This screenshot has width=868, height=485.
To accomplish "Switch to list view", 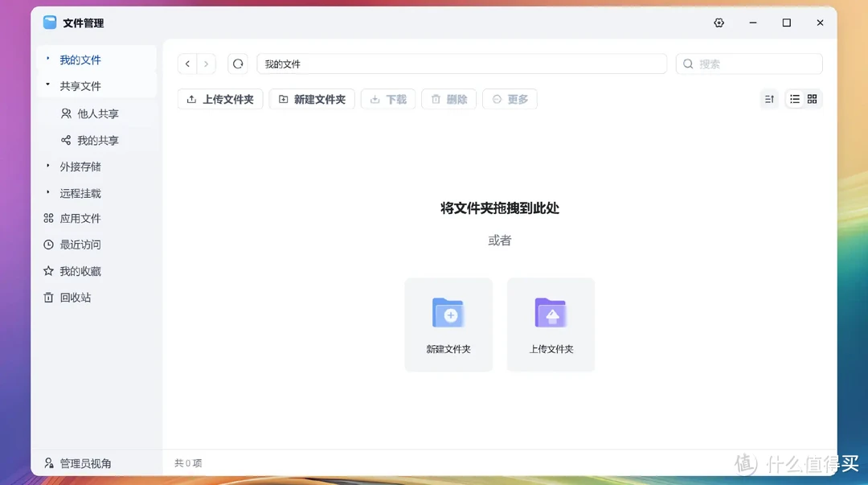I will [x=794, y=99].
